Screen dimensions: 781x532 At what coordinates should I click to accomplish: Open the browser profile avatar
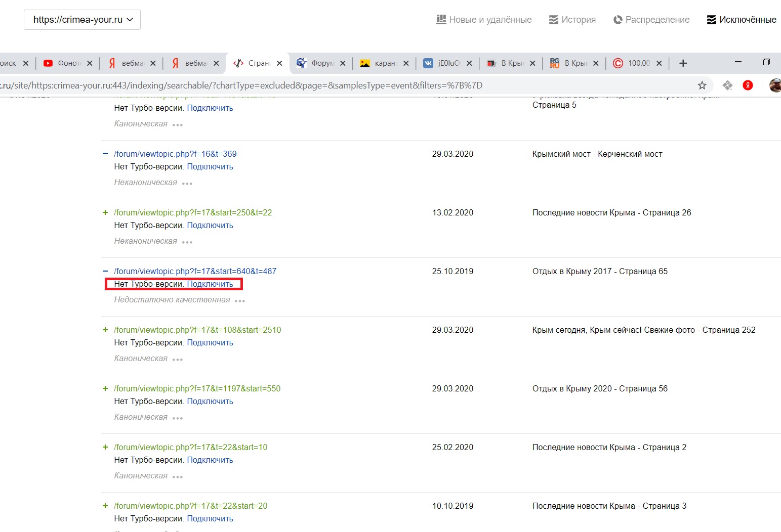(775, 85)
